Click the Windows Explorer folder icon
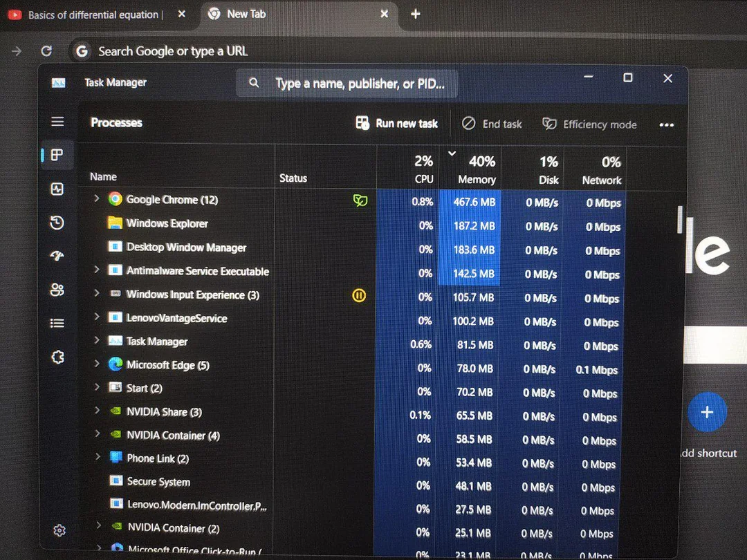 click(x=115, y=223)
